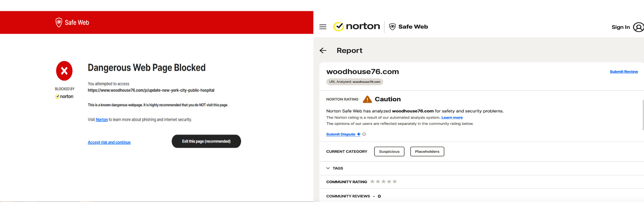Click the Norton logo under Blocked By
Screen dimensions: 644x212
64,96
